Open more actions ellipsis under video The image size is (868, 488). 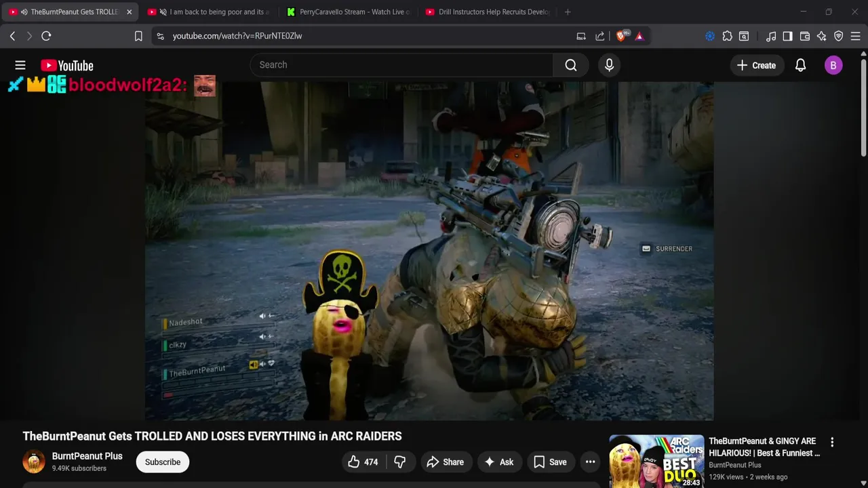(590, 462)
